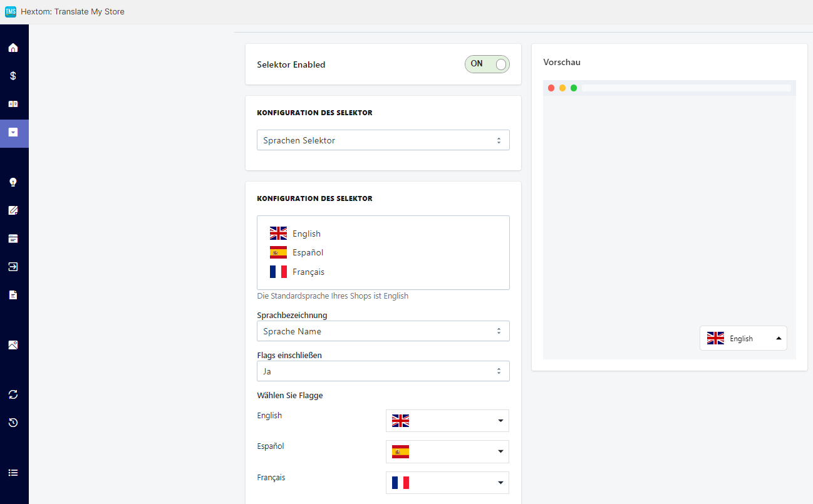Click the lightbulb icon in sidebar
Screen dimensions: 813x504
click(x=13, y=182)
